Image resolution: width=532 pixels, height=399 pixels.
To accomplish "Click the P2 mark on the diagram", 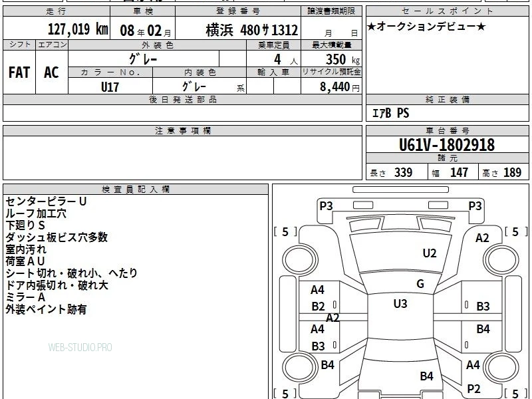I will tap(474, 389).
